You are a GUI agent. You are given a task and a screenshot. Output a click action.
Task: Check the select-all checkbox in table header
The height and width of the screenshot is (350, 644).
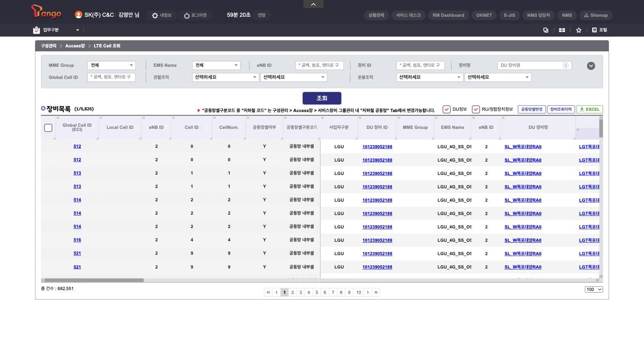point(48,128)
